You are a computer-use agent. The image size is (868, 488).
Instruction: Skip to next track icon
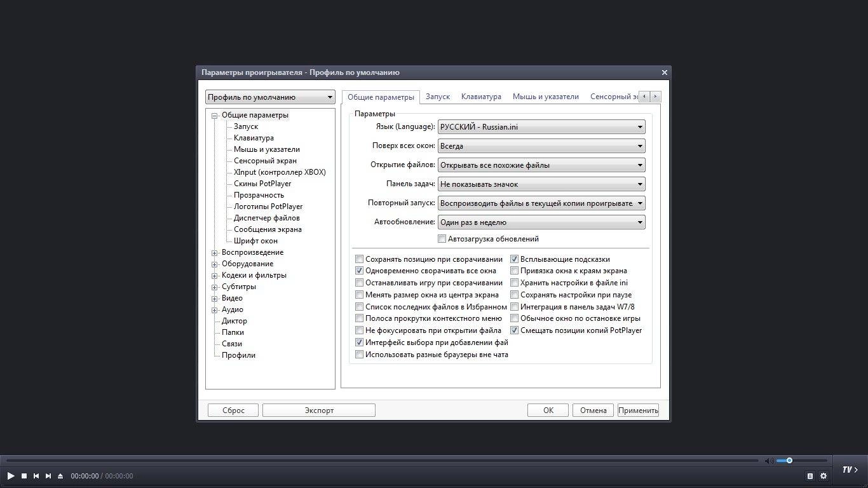point(48,476)
